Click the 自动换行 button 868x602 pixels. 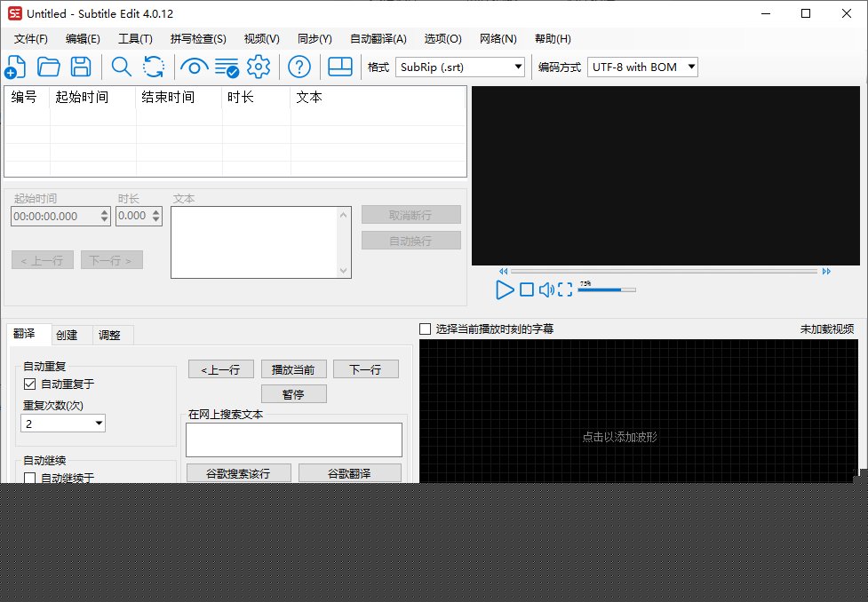[x=410, y=241]
